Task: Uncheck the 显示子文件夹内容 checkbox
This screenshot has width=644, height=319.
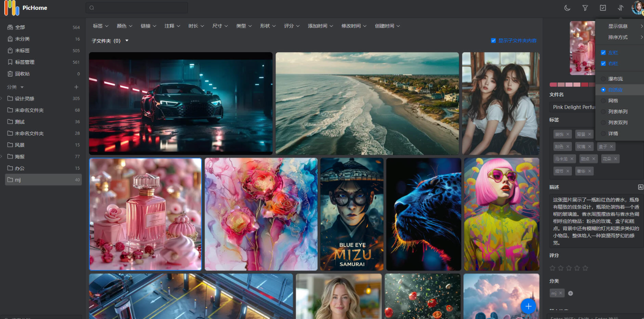Action: click(x=493, y=41)
